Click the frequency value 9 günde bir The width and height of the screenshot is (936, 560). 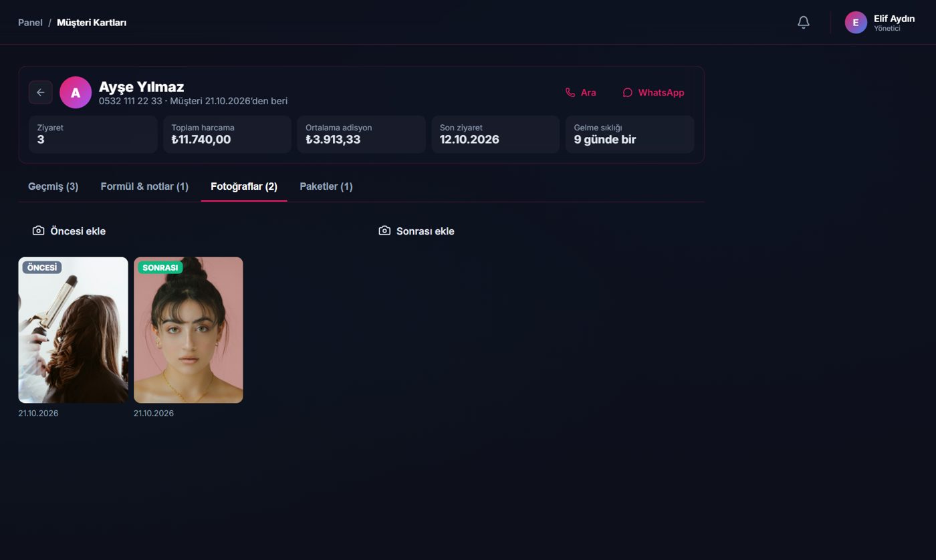pos(605,140)
